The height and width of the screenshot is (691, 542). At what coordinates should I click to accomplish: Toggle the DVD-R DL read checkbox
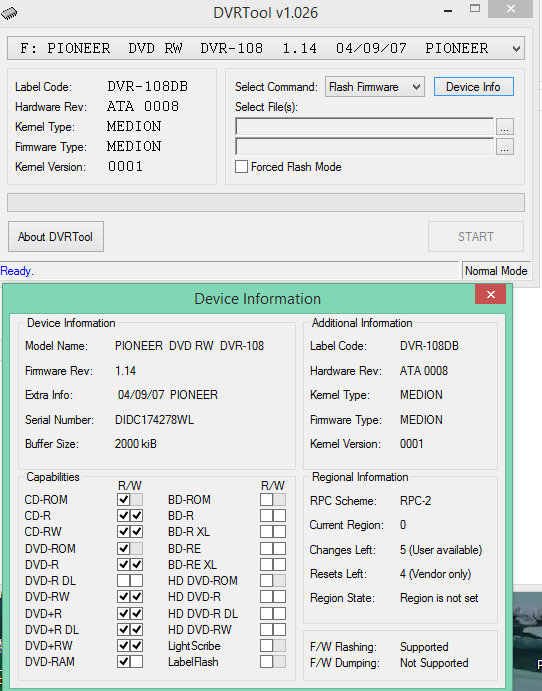123,580
